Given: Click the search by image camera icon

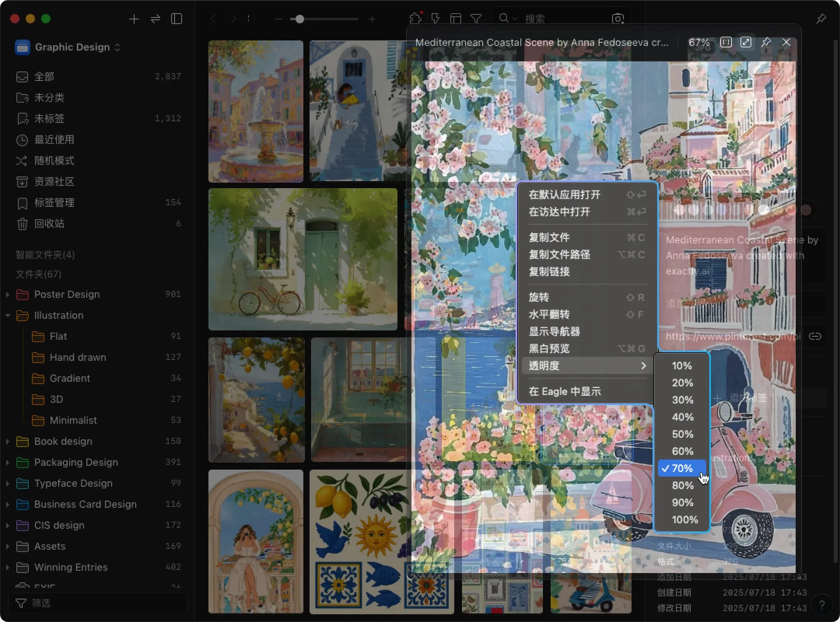Looking at the screenshot, I should pyautogui.click(x=618, y=18).
